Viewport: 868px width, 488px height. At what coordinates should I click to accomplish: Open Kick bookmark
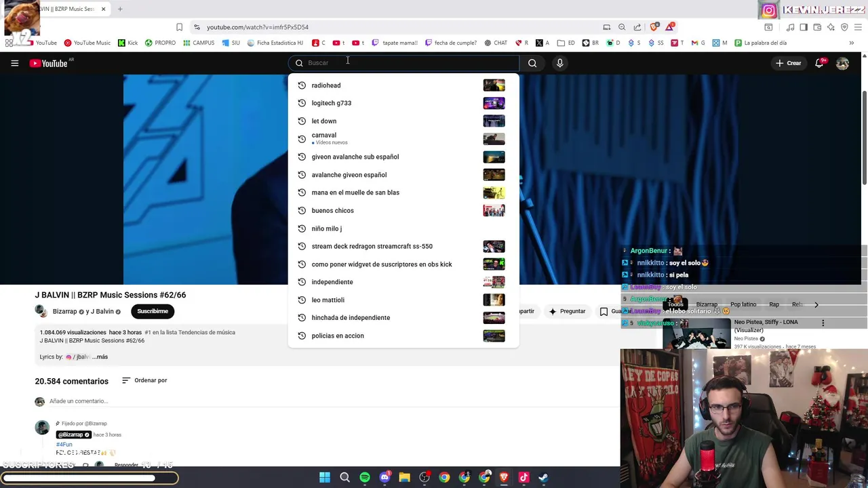127,43
